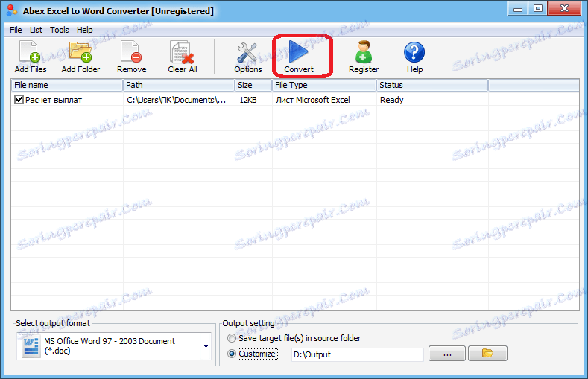Select Save target file(s) in source folder
The image size is (588, 379).
point(232,338)
